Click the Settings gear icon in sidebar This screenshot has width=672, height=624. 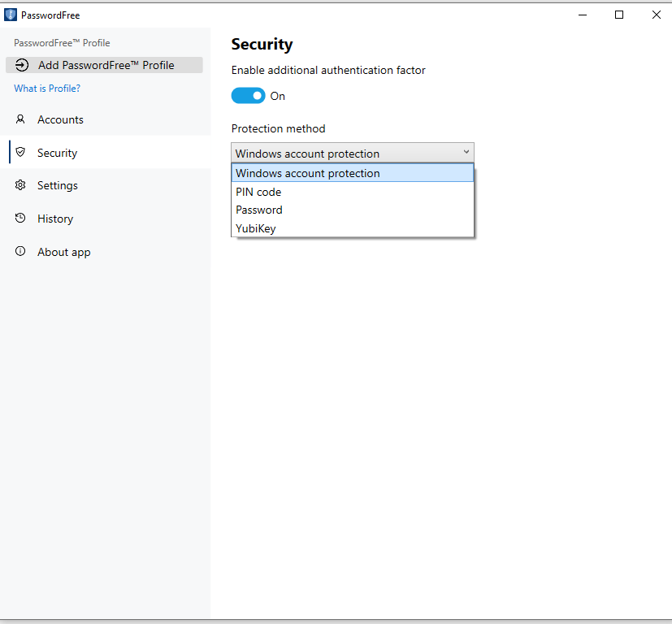pyautogui.click(x=20, y=185)
